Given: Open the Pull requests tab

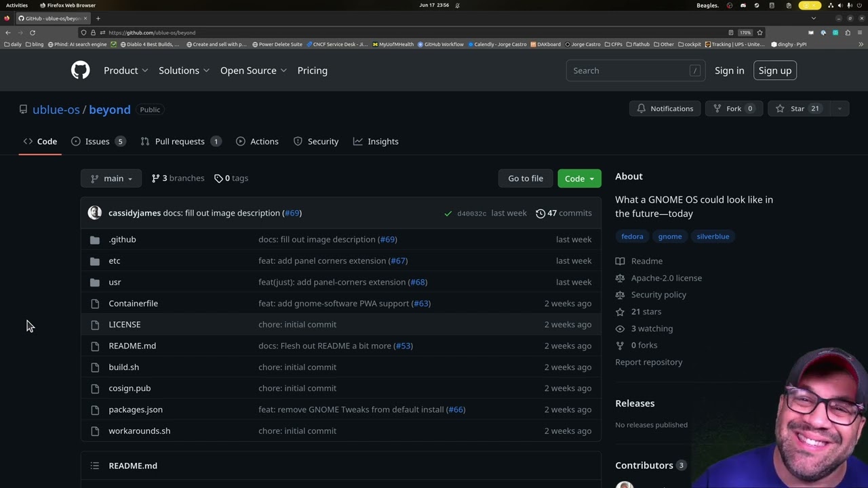Looking at the screenshot, I should 180,142.
